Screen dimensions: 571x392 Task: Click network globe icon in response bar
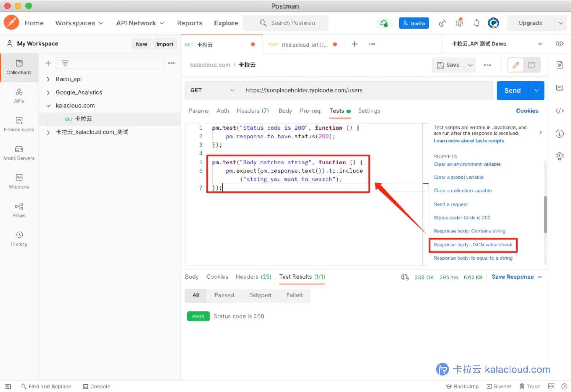coord(405,277)
